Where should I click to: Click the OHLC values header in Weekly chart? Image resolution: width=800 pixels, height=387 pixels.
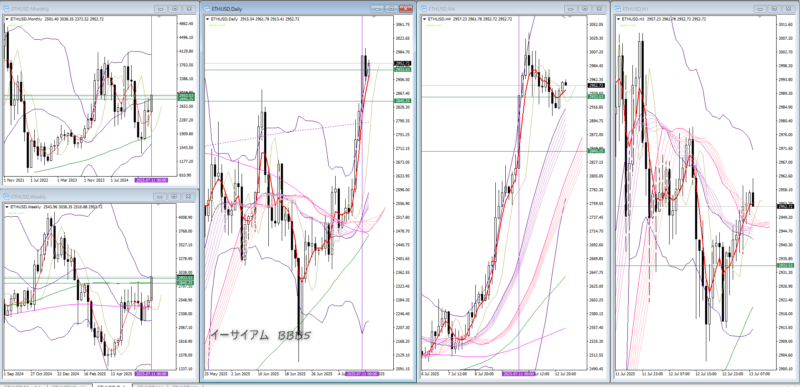click(x=74, y=207)
